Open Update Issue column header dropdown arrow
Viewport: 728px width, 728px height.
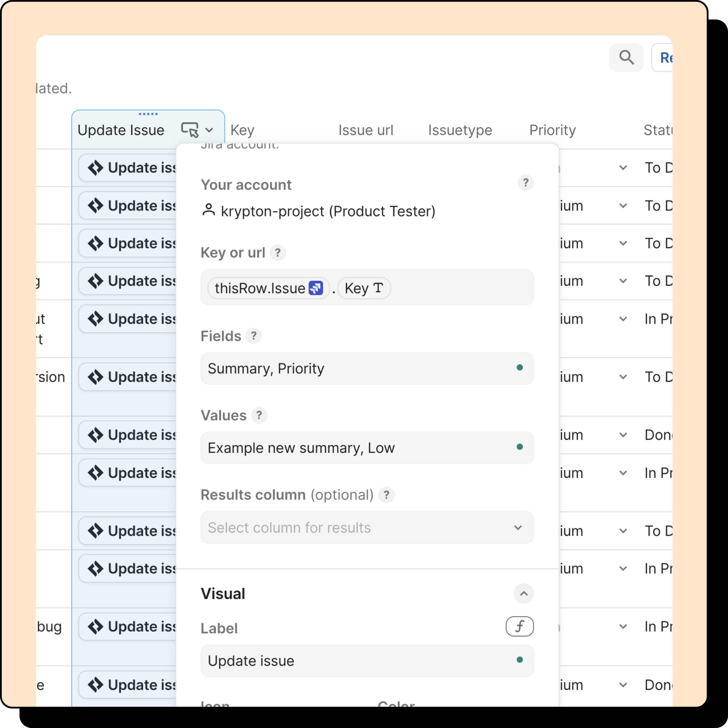(x=210, y=130)
